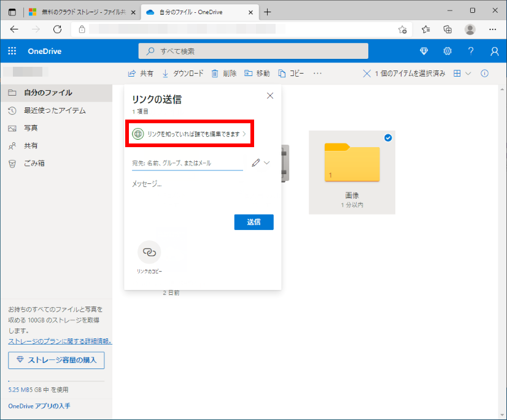Open browser settings and more menu
Screen dimensions: 507x420
click(492, 29)
